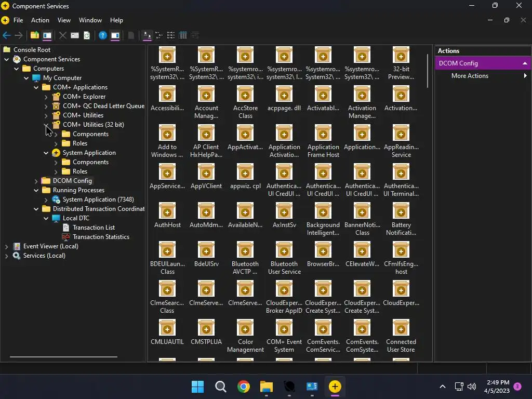Screen dimensions: 532x399
Task: Open Help via the blue question mark
Action: tap(102, 35)
